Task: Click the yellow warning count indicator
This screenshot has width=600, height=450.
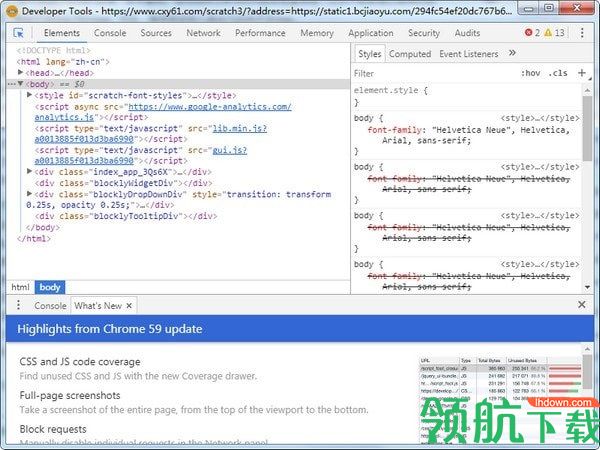Action: pos(554,33)
